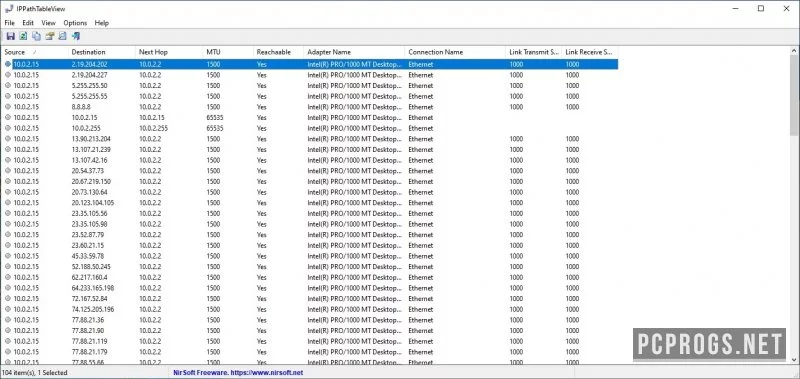The image size is (800, 379).
Task: Click the row icon for destination 2.19.204.202
Action: 8,64
